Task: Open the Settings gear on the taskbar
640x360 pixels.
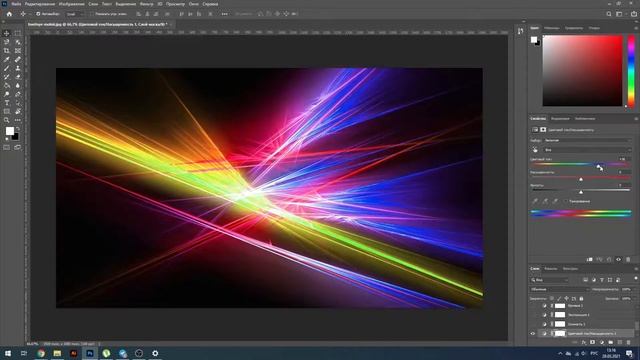Action: pyautogui.click(x=155, y=353)
